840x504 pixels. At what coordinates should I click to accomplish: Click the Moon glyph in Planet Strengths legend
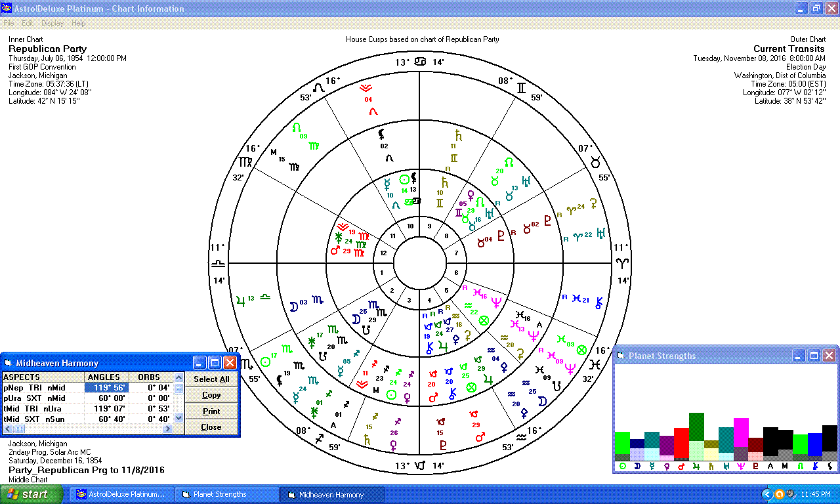tap(637, 466)
